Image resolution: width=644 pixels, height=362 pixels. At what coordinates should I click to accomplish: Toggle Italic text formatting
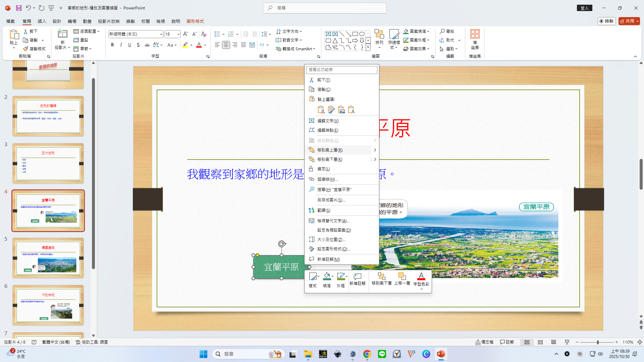[121, 45]
